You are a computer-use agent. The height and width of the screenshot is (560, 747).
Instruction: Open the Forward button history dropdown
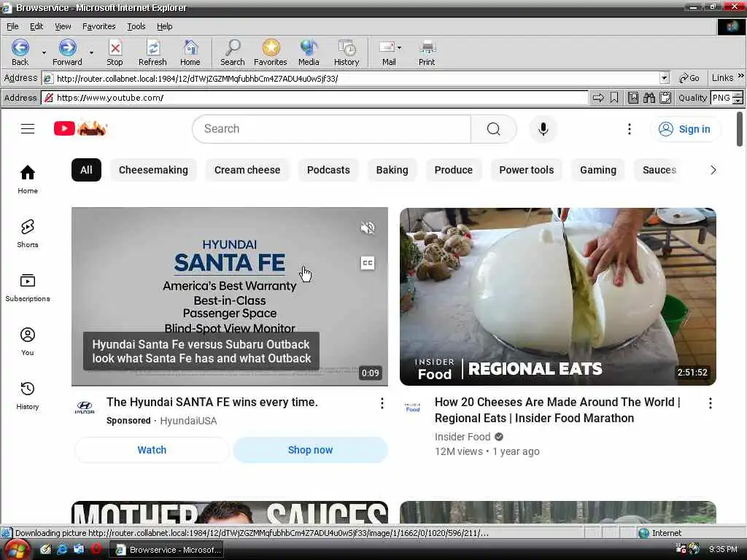[x=91, y=52]
